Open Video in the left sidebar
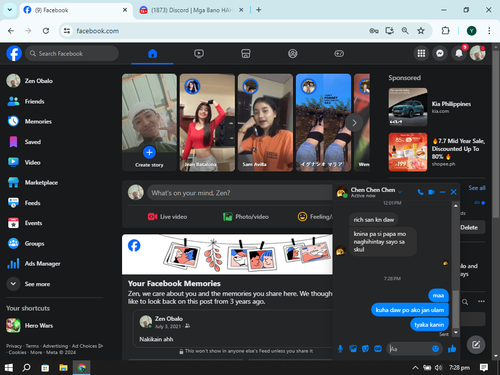500x375 pixels. (55, 162)
